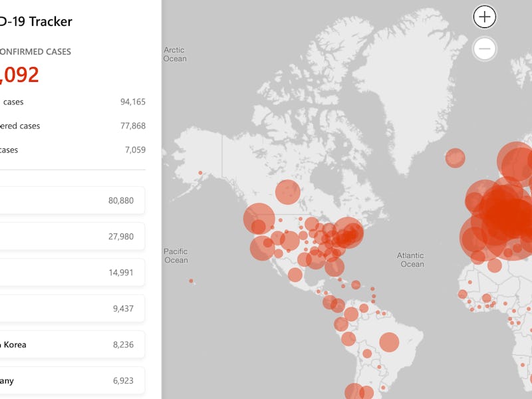The height and width of the screenshot is (399, 532).
Task: Click the Arctic Ocean map label
Action: 175,55
